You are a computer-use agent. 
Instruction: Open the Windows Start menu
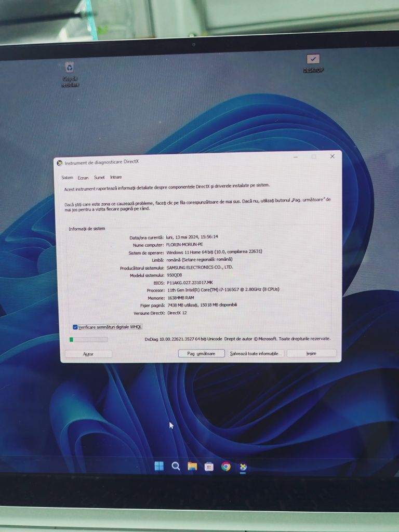(159, 466)
